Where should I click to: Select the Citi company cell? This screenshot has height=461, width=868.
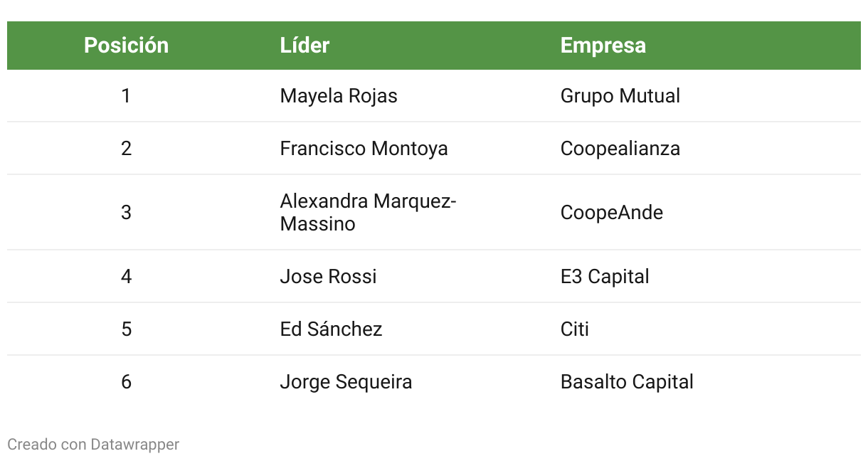point(575,329)
